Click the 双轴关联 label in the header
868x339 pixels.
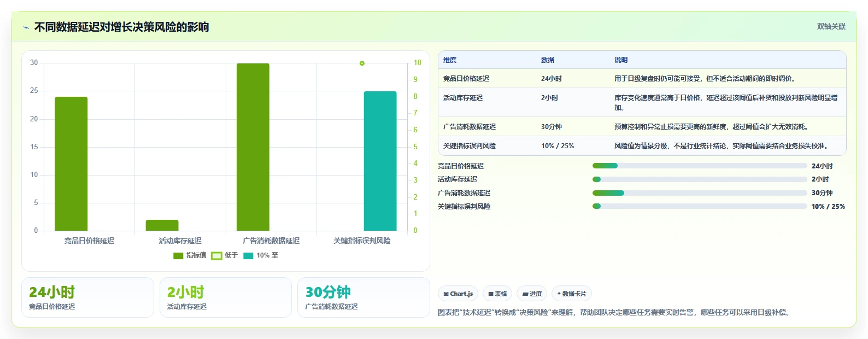(831, 26)
